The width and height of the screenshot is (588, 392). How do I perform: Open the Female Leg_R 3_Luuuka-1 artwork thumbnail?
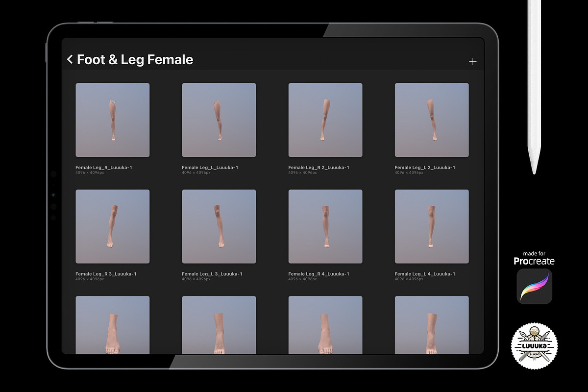(x=113, y=226)
